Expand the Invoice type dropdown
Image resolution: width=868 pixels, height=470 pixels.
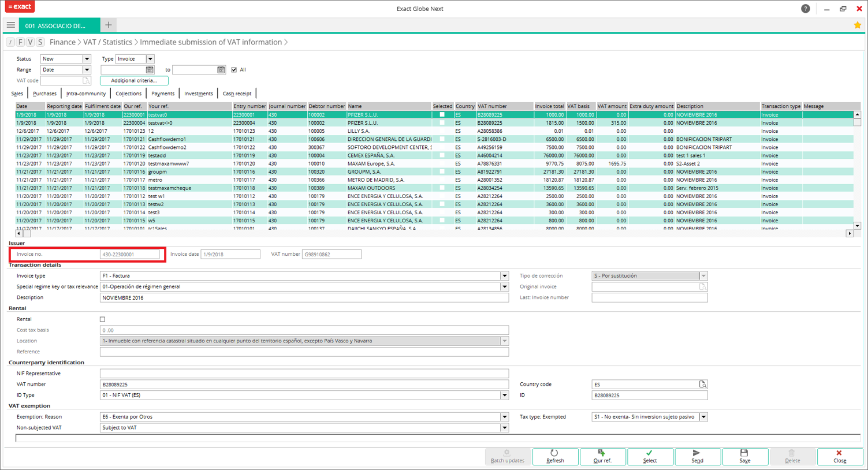(505, 276)
